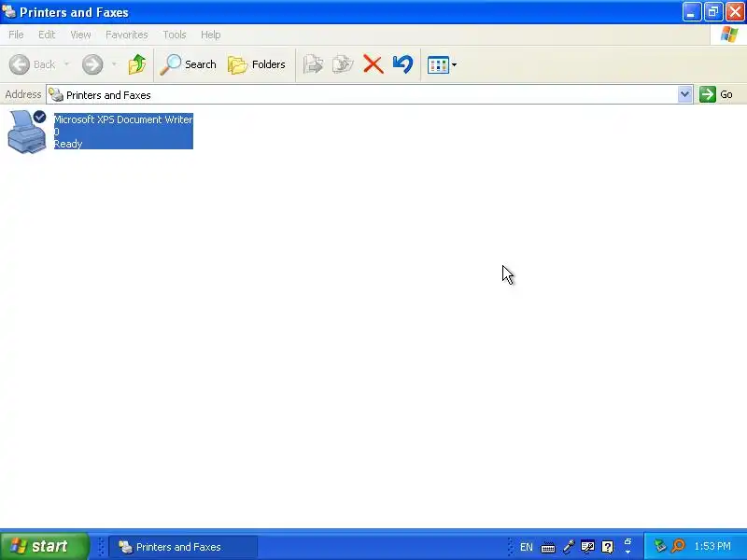The width and height of the screenshot is (747, 560).
Task: Open the View menu
Action: [x=80, y=35]
